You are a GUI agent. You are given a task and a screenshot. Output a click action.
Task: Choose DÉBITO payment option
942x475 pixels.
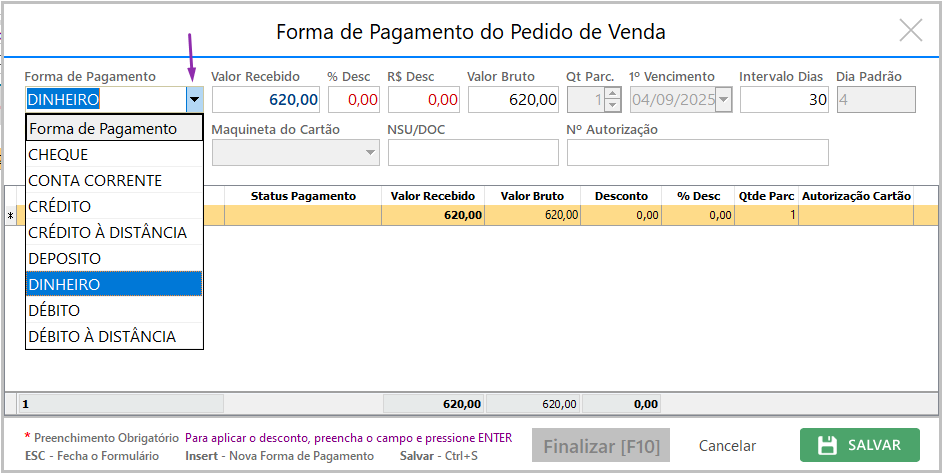(114, 311)
